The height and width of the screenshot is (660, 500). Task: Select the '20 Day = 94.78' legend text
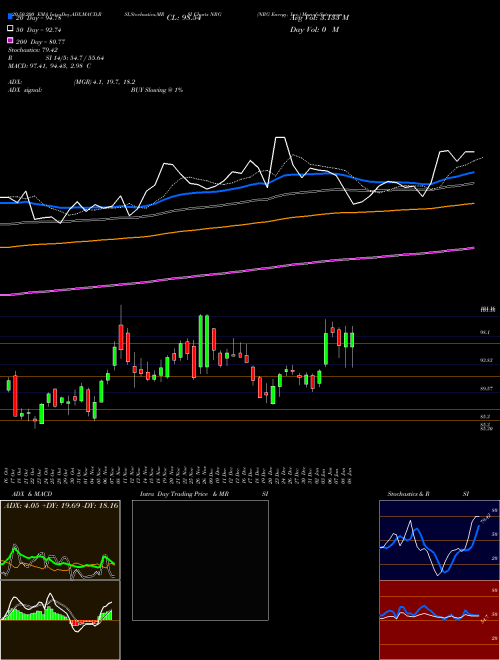point(38,18)
